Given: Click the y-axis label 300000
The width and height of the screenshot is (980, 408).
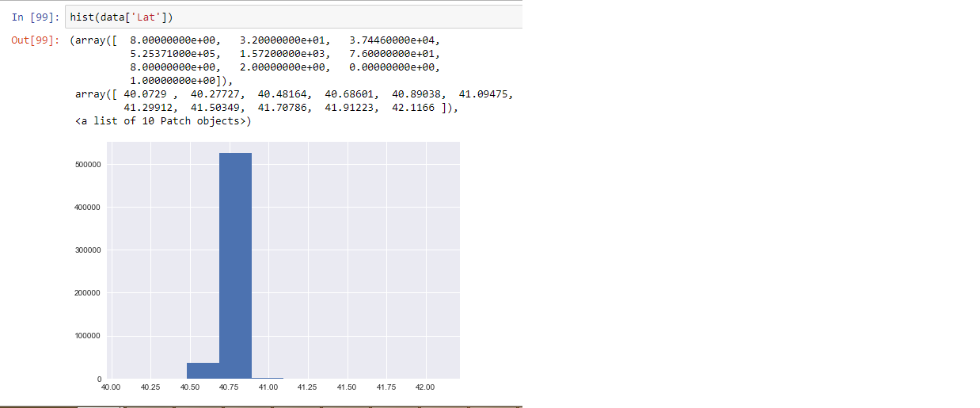Looking at the screenshot, I should coord(89,250).
